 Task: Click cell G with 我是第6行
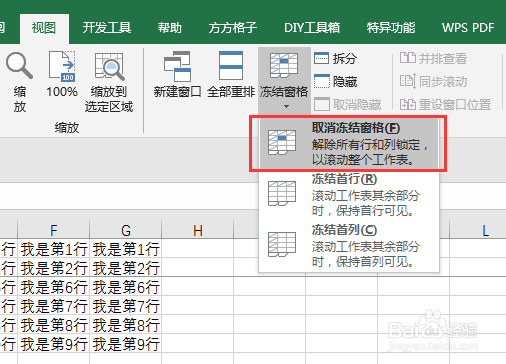coord(125,287)
